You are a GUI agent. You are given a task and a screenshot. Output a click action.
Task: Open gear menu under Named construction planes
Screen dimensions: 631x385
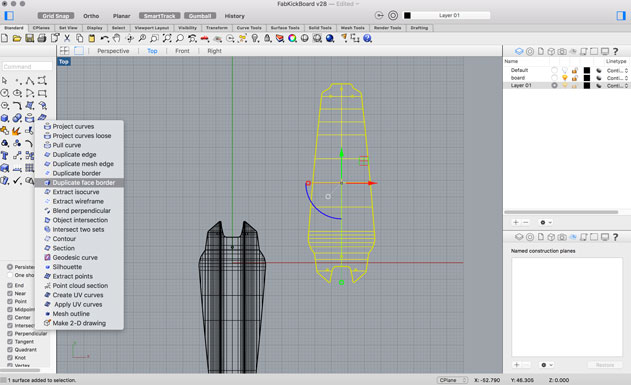(x=546, y=365)
